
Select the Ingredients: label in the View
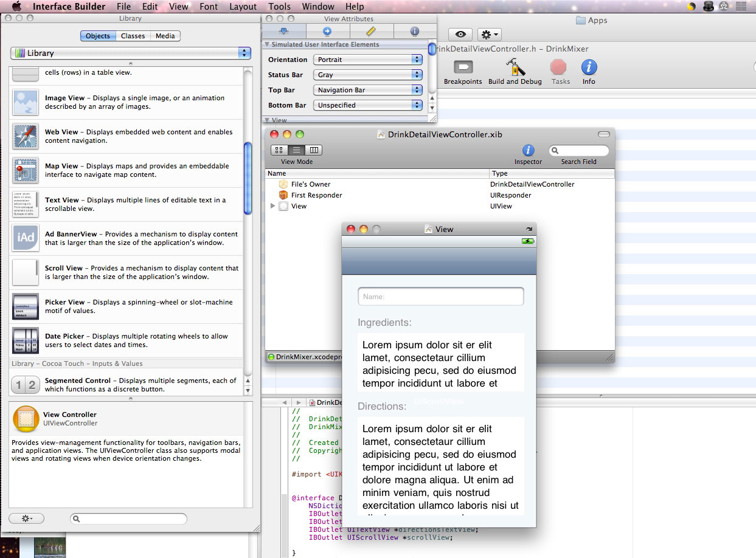[x=384, y=323]
